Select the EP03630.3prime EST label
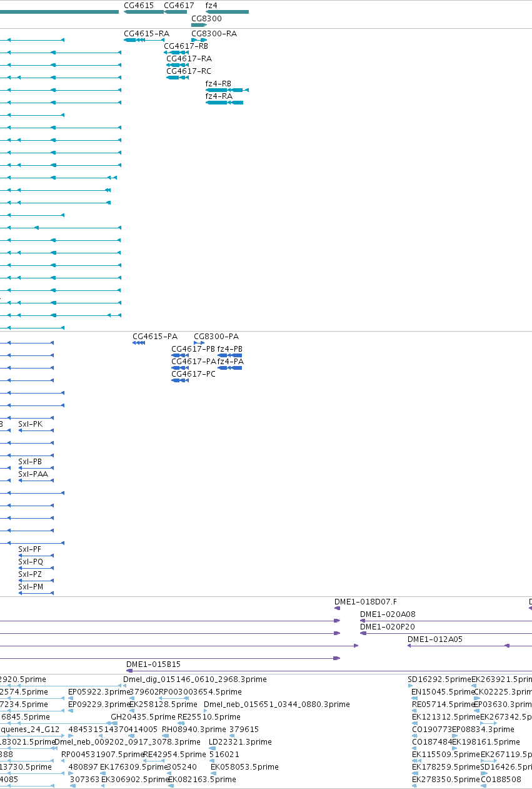Image resolution: width=532 pixels, height=789 pixels. coord(503,705)
